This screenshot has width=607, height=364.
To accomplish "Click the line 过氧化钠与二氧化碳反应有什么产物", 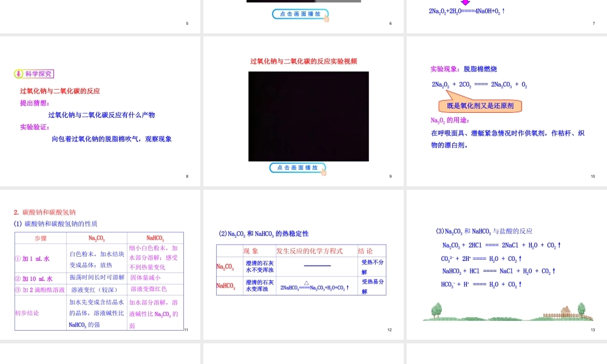I will point(101,115).
